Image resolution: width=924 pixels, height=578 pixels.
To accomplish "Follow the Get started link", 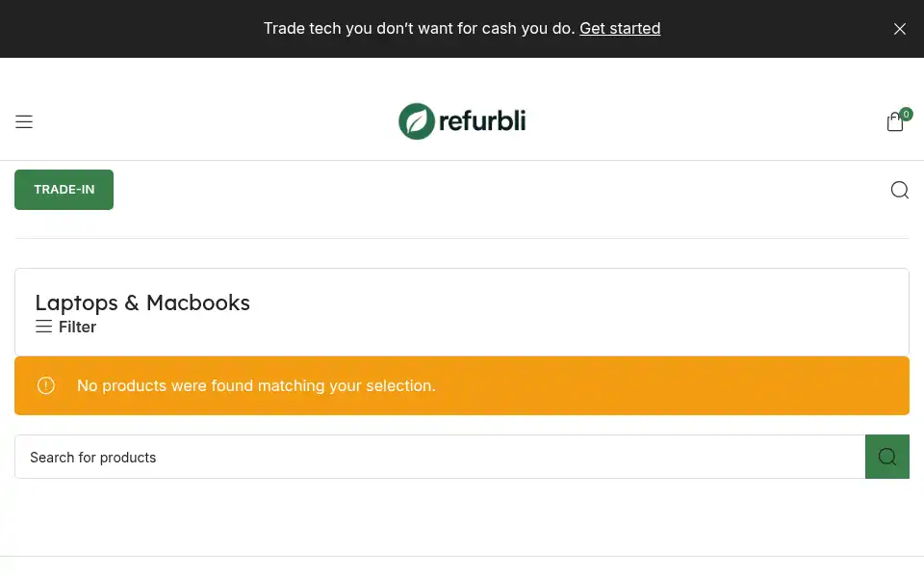I will [x=620, y=28].
